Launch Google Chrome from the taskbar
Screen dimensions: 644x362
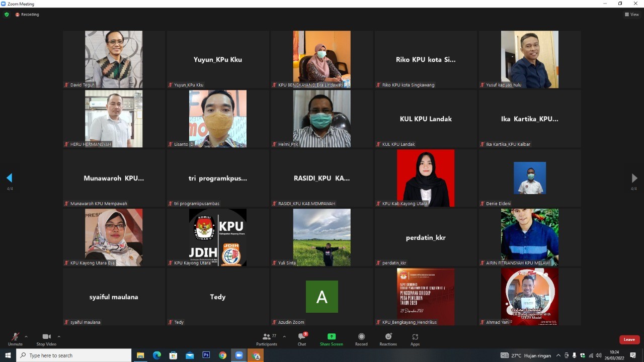coord(222,355)
